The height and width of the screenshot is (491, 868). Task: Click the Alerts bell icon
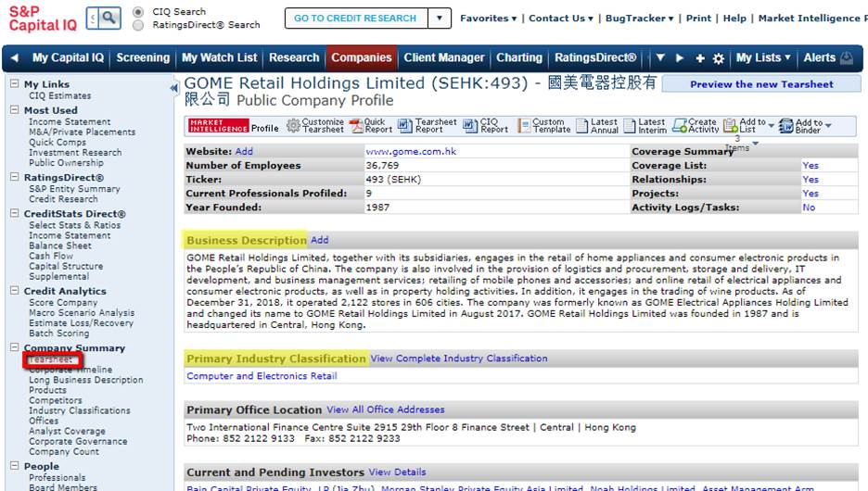847,57
